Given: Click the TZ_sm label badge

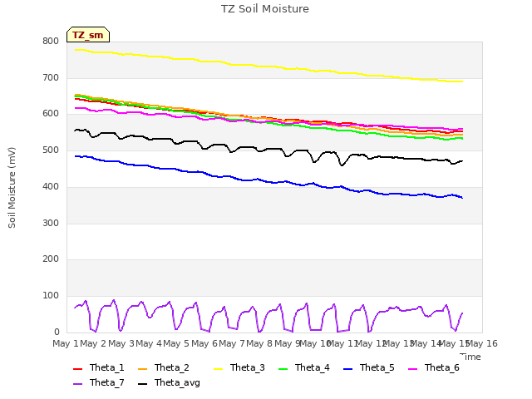Looking at the screenshot, I should (88, 35).
